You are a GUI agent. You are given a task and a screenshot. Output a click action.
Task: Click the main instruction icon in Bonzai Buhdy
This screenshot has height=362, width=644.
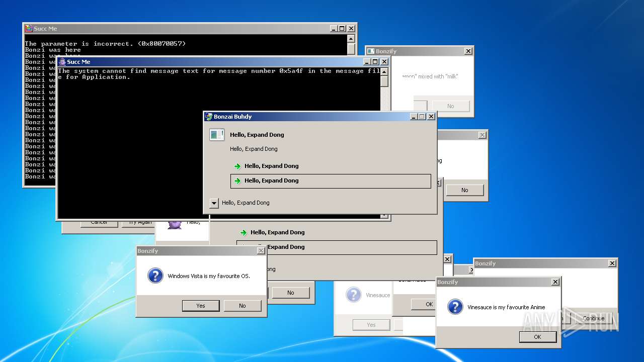click(x=217, y=135)
